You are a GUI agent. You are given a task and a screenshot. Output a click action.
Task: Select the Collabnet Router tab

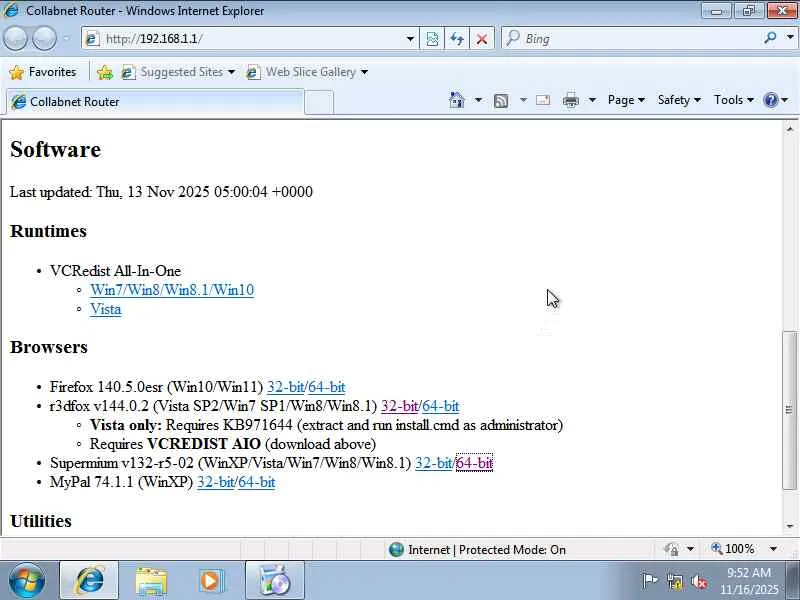point(153,102)
